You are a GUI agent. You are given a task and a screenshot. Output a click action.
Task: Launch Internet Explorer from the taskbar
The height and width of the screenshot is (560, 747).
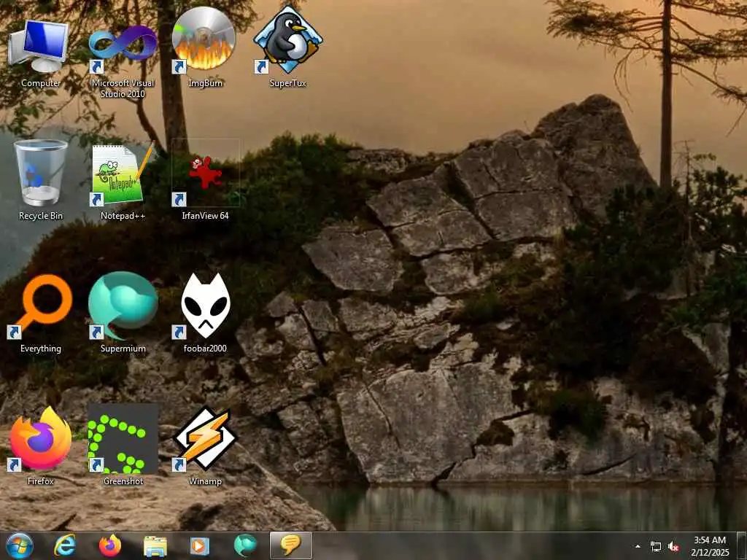[x=65, y=545]
